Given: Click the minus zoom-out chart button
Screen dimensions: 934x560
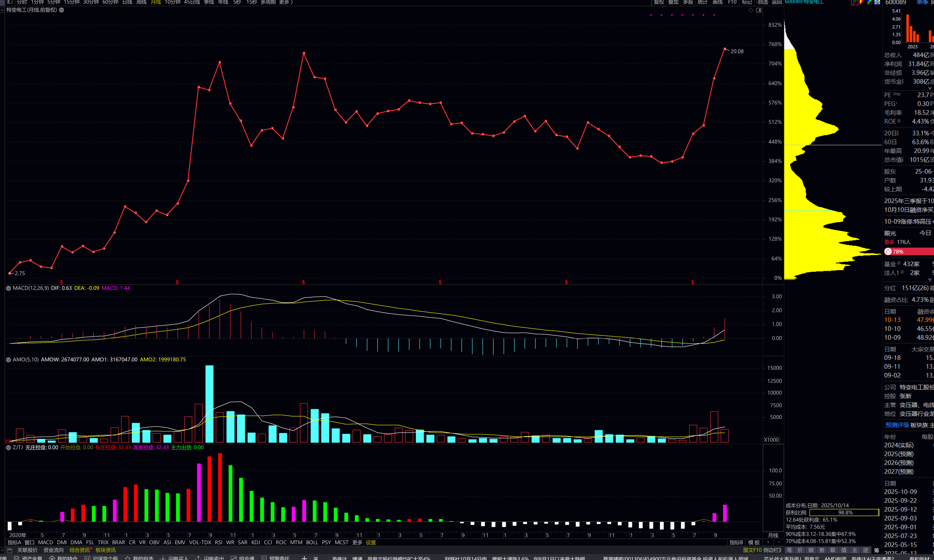Looking at the screenshot, I should (x=779, y=542).
